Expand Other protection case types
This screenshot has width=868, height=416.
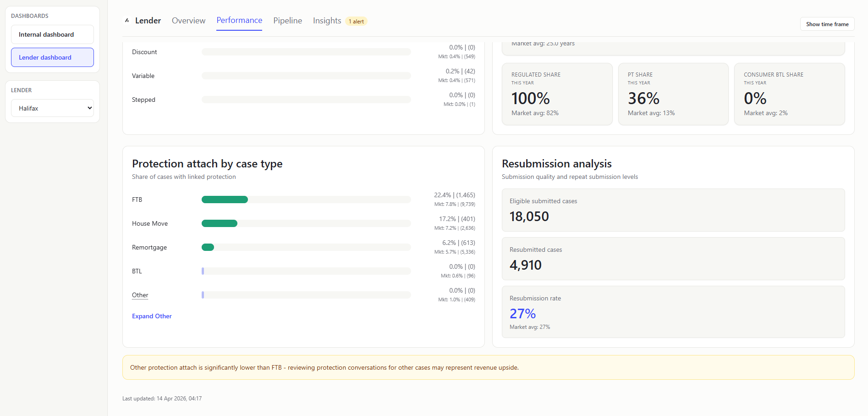[152, 316]
